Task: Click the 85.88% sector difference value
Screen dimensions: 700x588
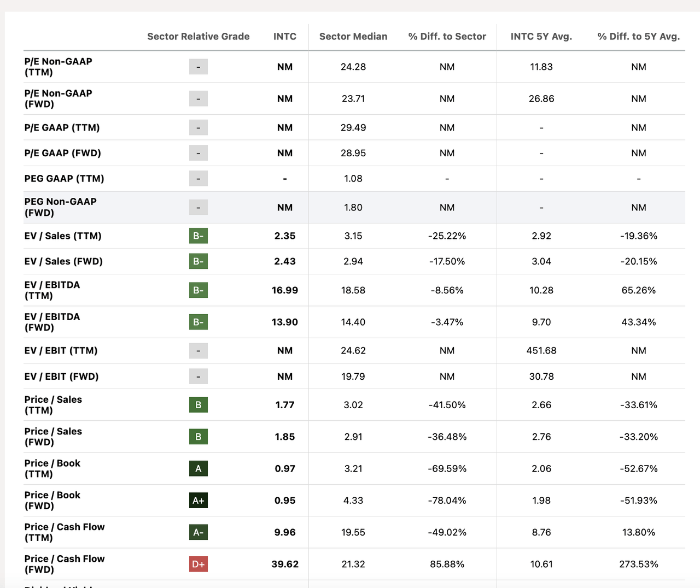Action: (447, 564)
